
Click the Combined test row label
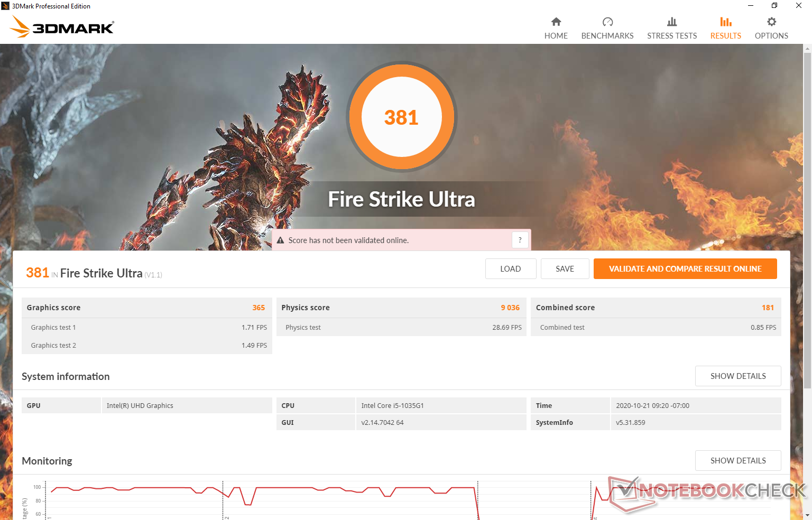562,328
